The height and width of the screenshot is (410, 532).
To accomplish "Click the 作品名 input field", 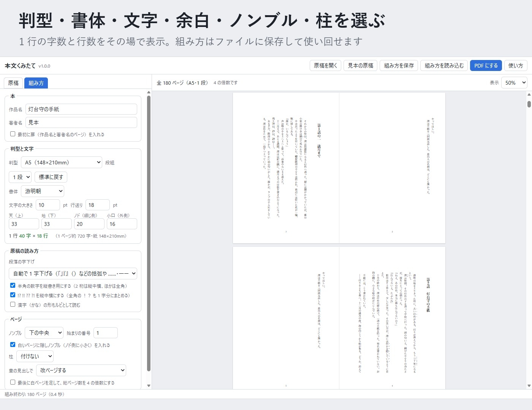I will click(x=81, y=109).
